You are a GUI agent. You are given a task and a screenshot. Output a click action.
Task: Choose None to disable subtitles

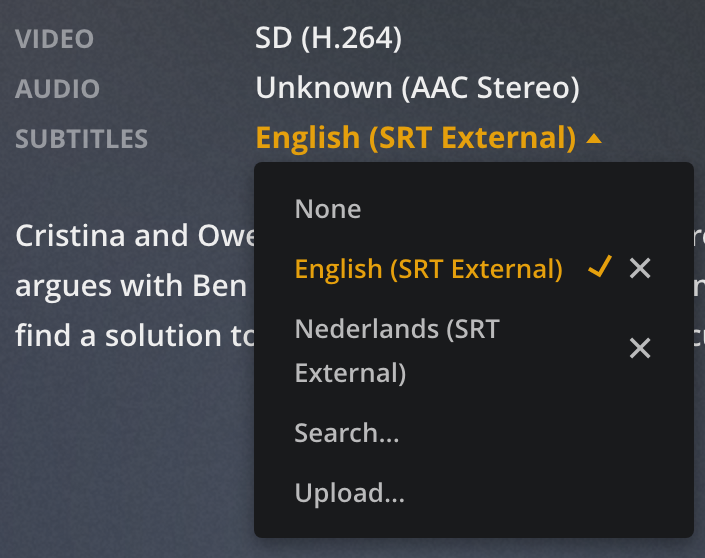tap(328, 209)
